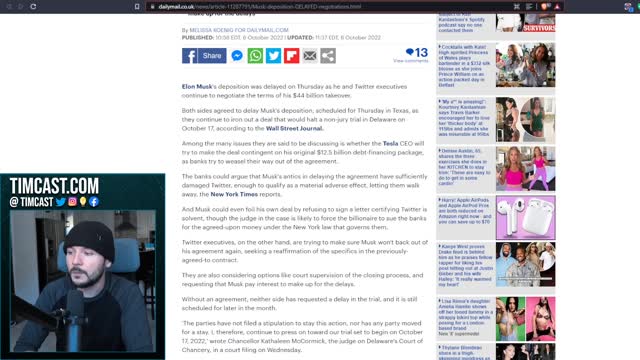
Task: Open Elon Musk topic link
Action: [x=197, y=87]
